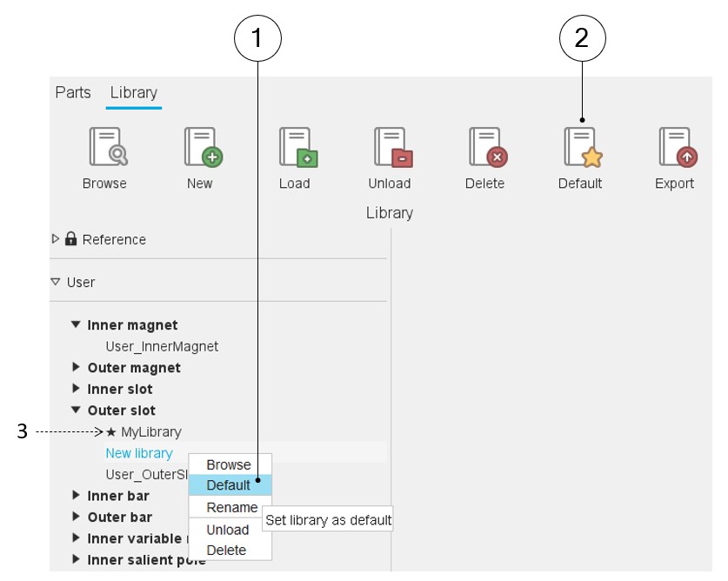Choose Default in the context menu
728x581 pixels.
click(229, 485)
